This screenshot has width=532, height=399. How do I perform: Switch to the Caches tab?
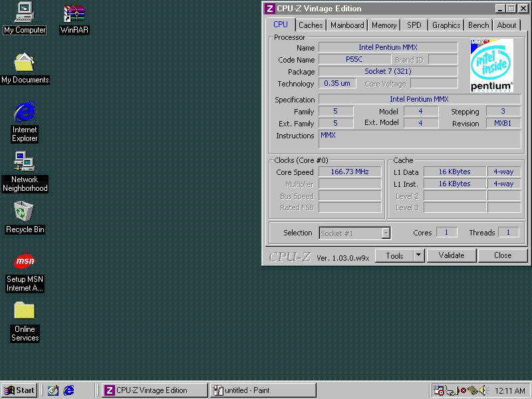(311, 25)
